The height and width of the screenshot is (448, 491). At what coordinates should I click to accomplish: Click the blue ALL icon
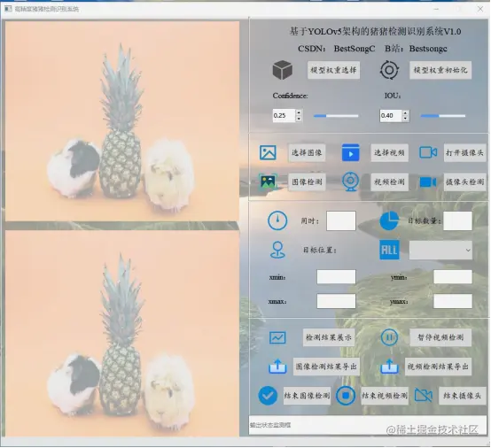click(x=389, y=250)
